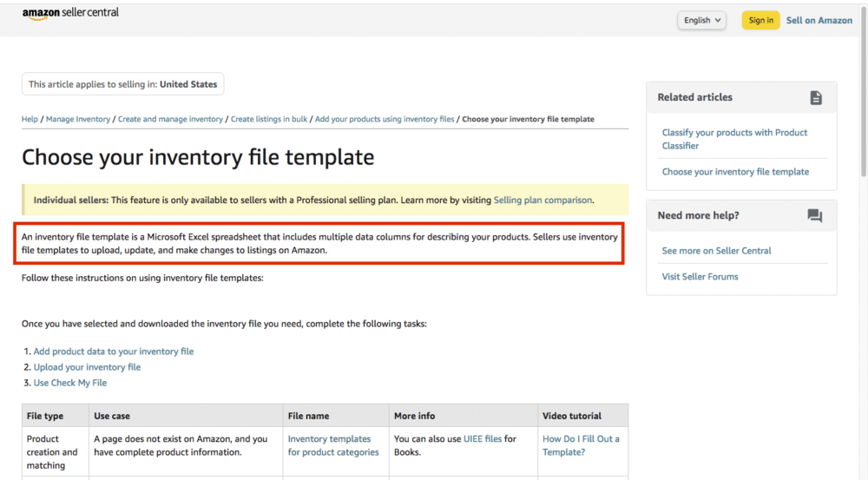Click See more on Seller Central
This screenshot has width=868, height=480.
(716, 251)
